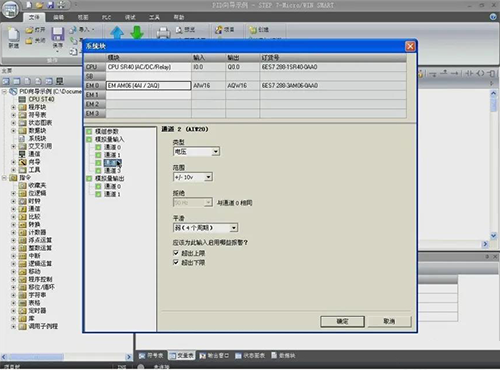Open the 状态图表 tab at bottom

click(250, 356)
